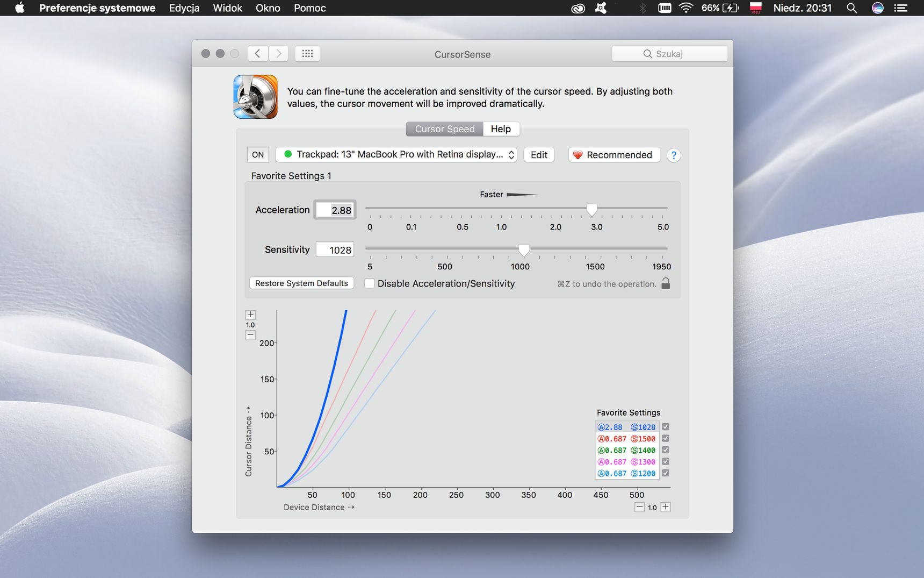
Task: Open Creative Cloud menu bar icon
Action: (x=577, y=8)
